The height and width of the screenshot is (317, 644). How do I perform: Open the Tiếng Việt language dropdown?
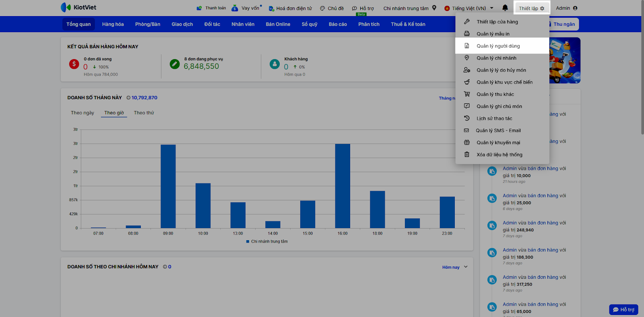click(469, 8)
